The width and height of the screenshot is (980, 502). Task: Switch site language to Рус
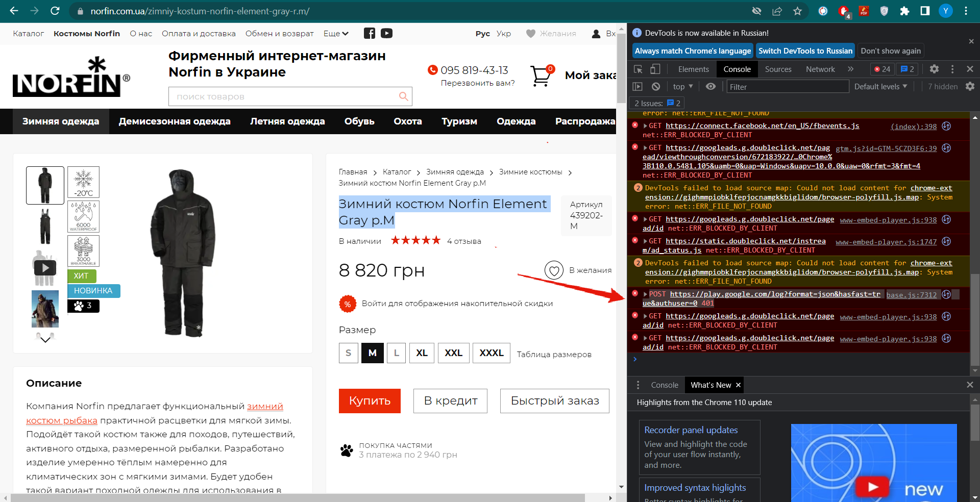click(483, 34)
